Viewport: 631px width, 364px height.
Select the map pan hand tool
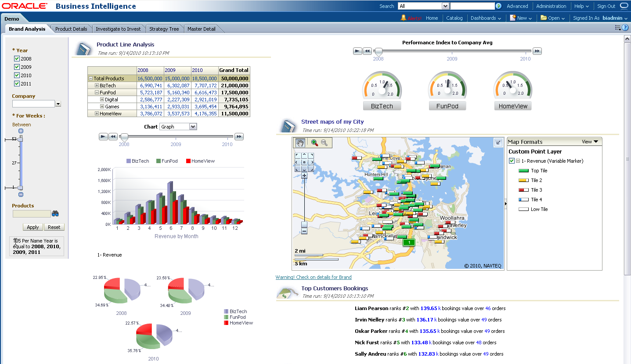(x=301, y=143)
